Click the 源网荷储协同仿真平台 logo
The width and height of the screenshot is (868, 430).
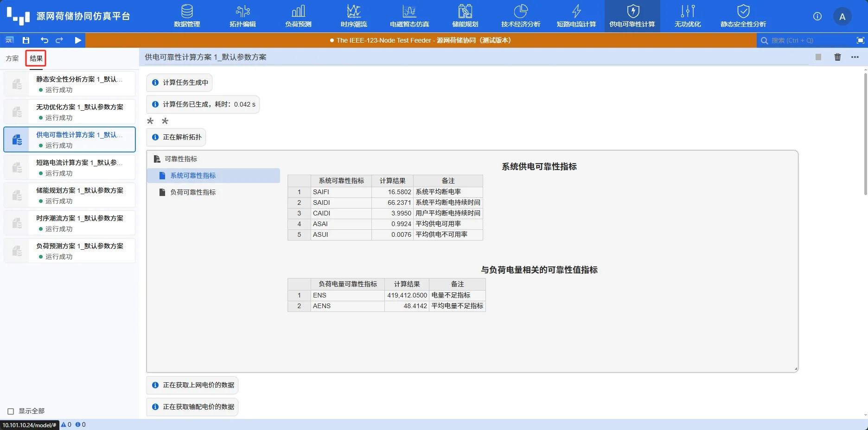pyautogui.click(x=69, y=16)
